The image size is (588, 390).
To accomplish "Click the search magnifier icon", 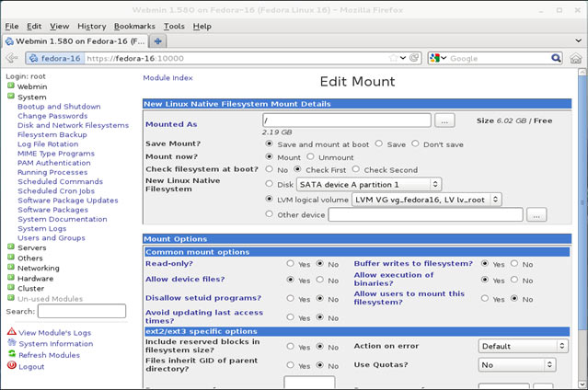I will (556, 58).
